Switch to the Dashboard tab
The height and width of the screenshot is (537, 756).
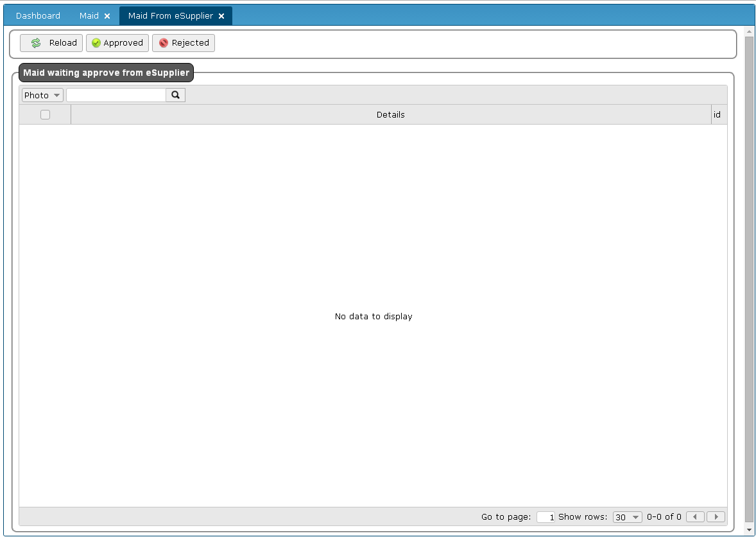(38, 16)
